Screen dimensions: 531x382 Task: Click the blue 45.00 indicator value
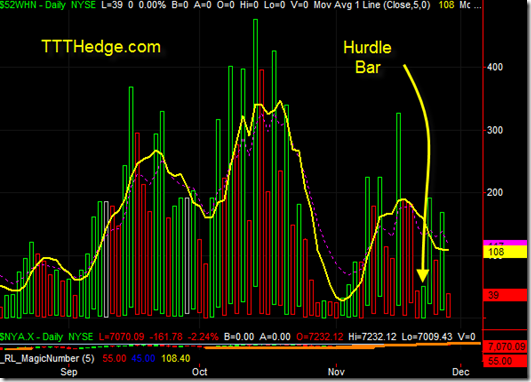point(143,358)
